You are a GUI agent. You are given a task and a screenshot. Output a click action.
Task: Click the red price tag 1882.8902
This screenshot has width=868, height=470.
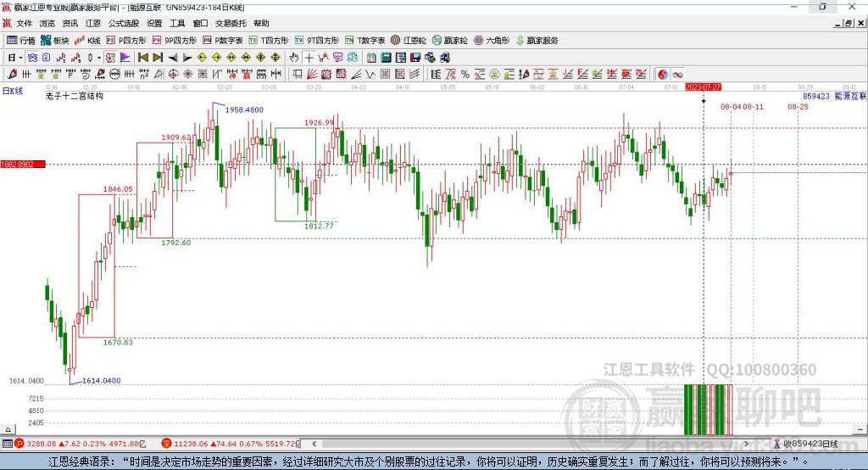coord(23,164)
